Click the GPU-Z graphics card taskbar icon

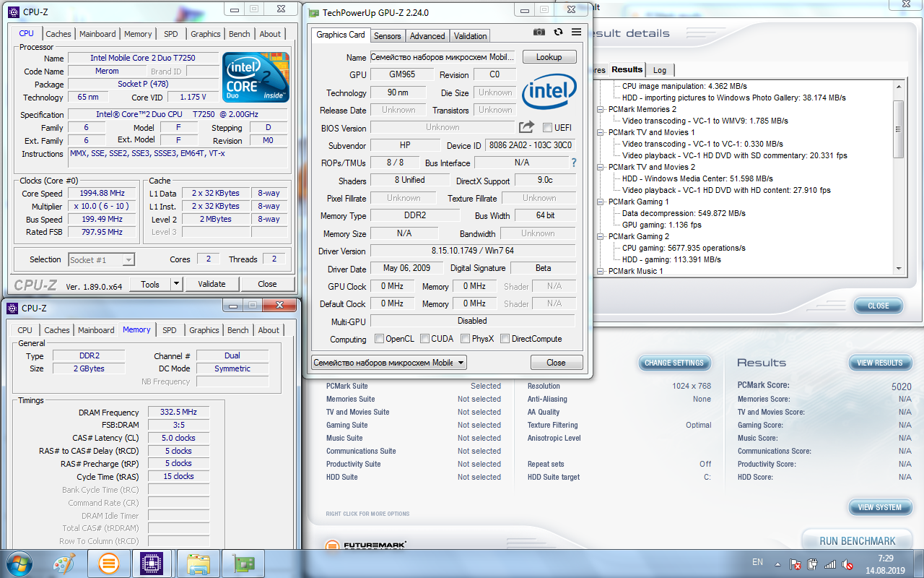click(243, 563)
